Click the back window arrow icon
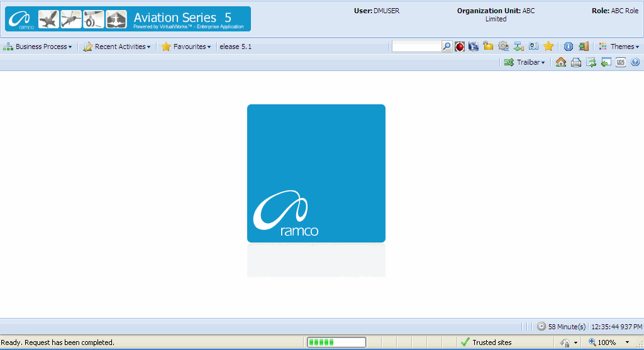This screenshot has width=644, height=350. pos(606,62)
